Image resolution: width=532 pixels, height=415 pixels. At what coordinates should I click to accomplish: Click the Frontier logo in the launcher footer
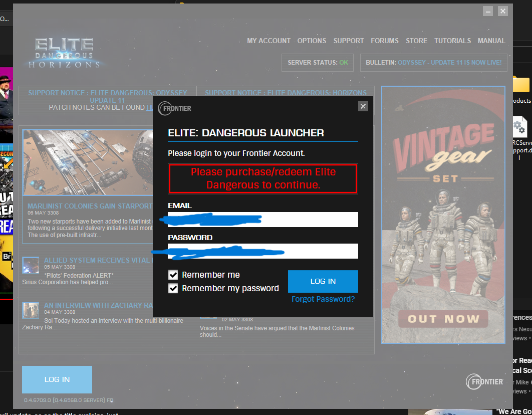484,382
